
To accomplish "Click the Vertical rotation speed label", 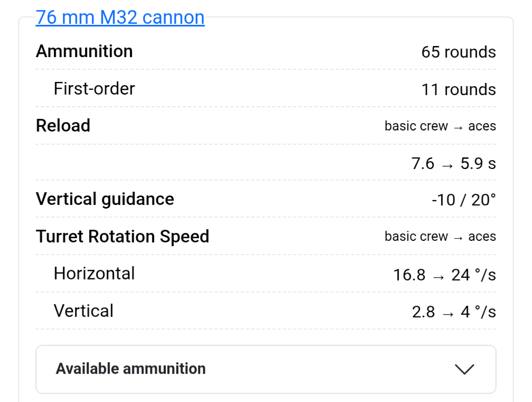I will tap(83, 311).
